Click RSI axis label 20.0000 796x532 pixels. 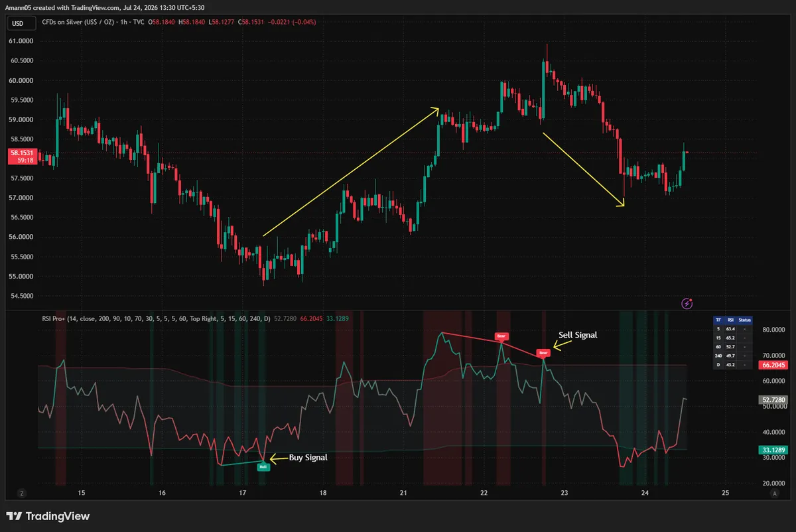tap(773, 484)
